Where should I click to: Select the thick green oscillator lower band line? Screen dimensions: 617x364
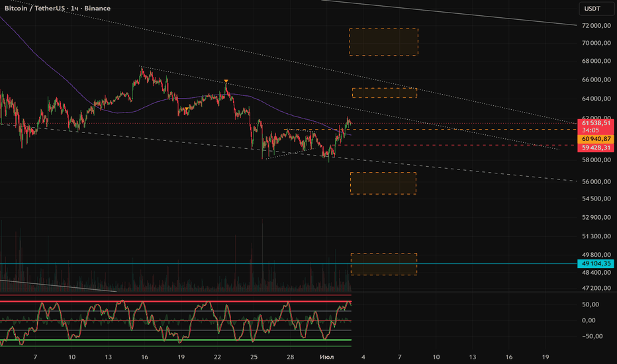pos(175,340)
